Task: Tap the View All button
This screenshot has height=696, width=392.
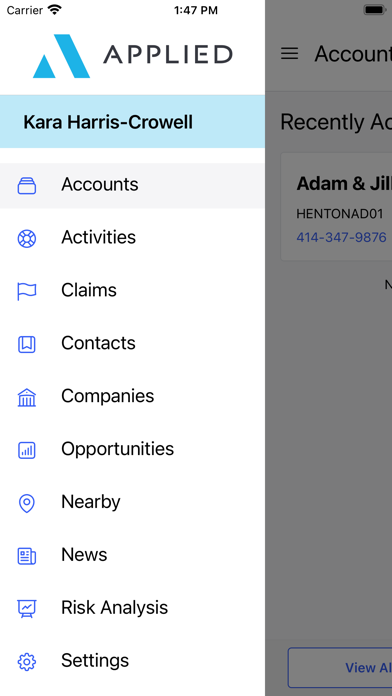Action: [340, 668]
